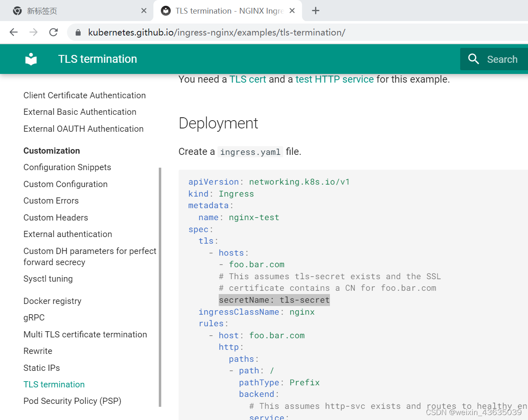Viewport: 528px width, 420px height.
Task: Go back with the browser back arrow
Action: coord(14,32)
